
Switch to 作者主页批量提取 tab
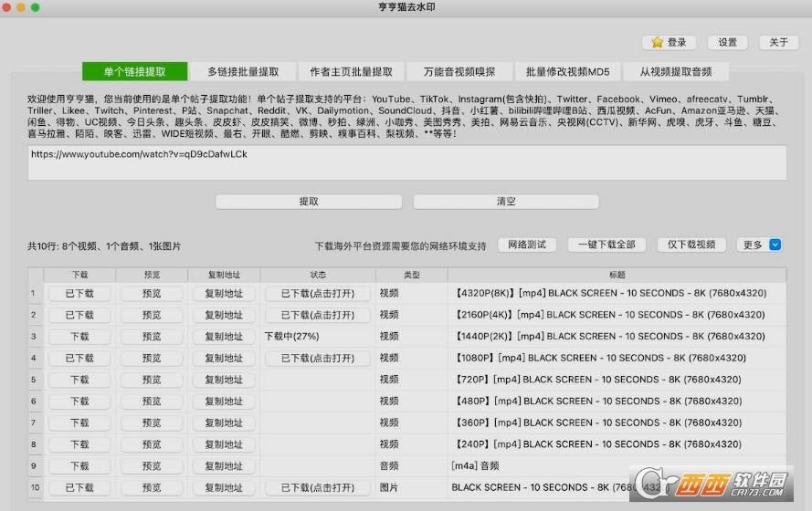tap(351, 71)
